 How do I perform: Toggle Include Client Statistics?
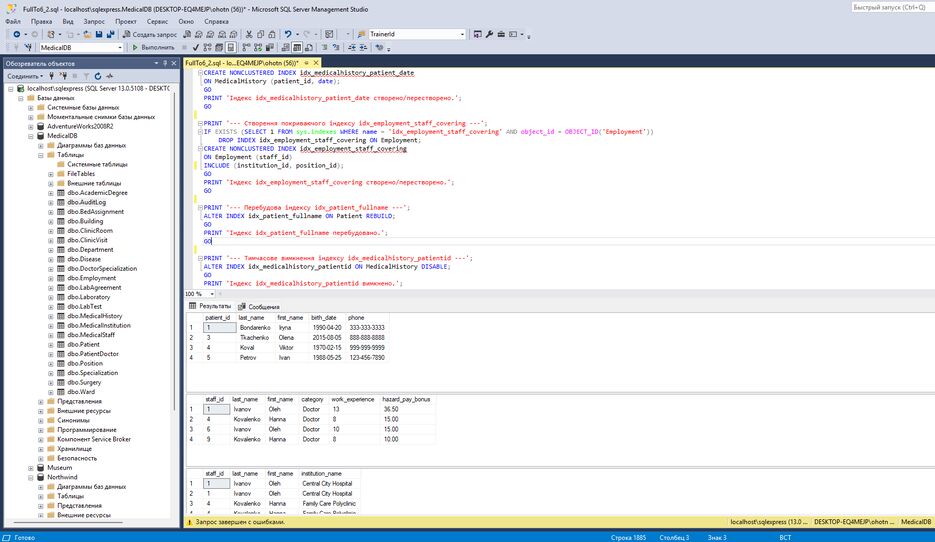coord(270,47)
